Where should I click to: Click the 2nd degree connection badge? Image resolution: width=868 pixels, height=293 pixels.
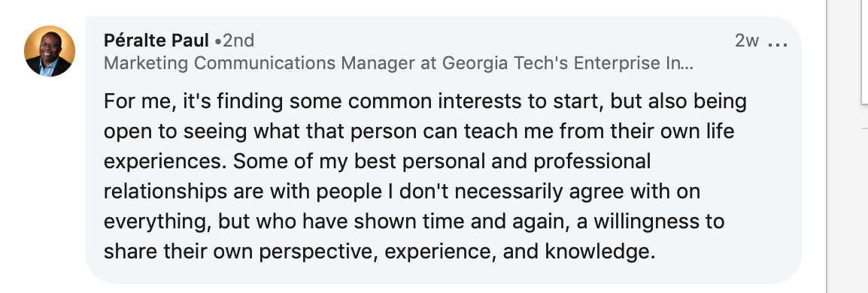[234, 41]
